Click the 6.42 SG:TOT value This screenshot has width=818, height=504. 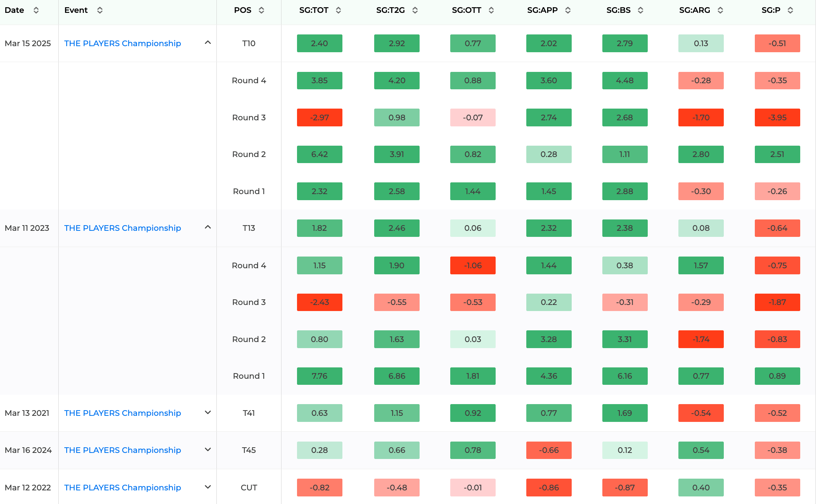coord(320,154)
